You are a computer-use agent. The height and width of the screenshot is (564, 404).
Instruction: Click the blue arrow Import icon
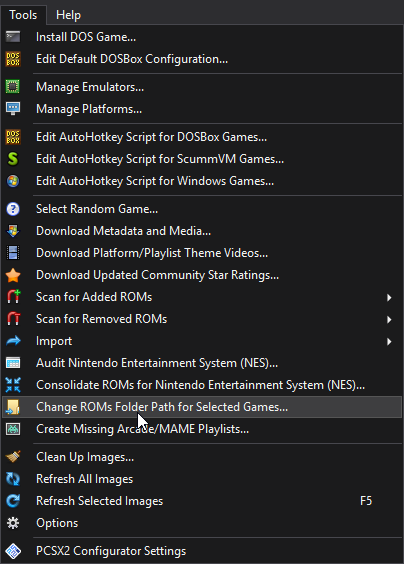coord(13,341)
